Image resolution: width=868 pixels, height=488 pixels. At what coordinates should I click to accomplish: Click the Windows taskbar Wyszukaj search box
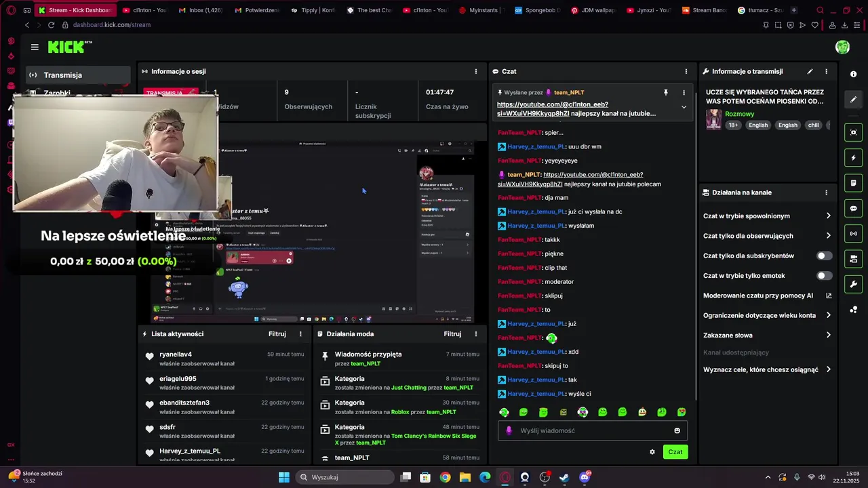click(344, 477)
